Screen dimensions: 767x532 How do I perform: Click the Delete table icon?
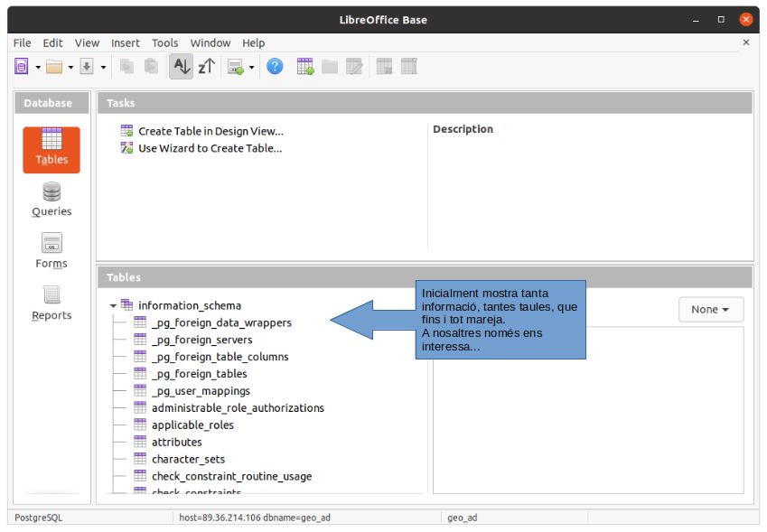coord(385,67)
